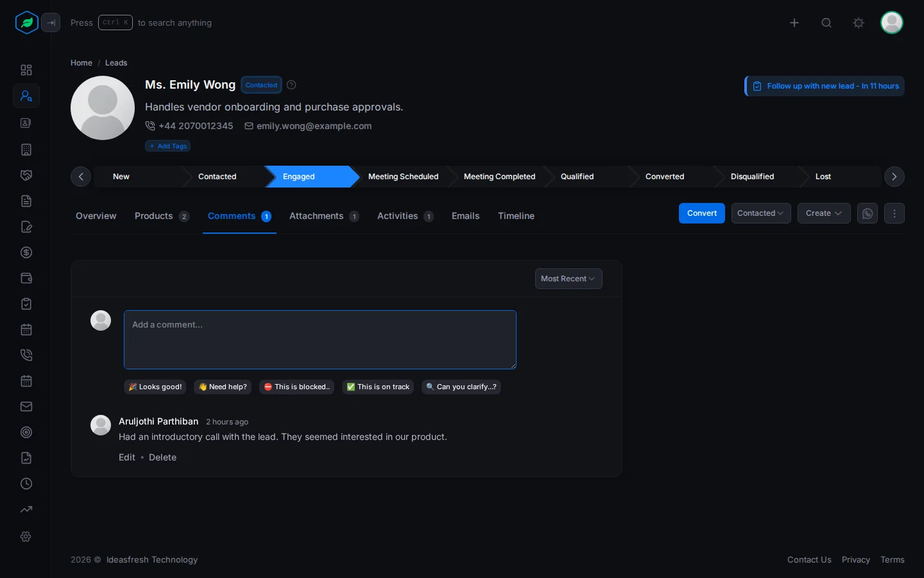Click the search magnifier icon in top bar
Image resolution: width=924 pixels, height=578 pixels.
[826, 23]
